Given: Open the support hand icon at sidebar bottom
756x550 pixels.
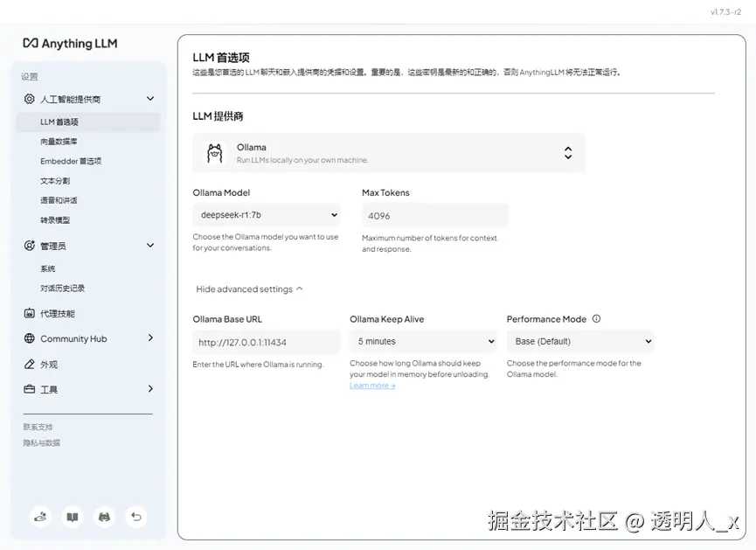Looking at the screenshot, I should 40,517.
